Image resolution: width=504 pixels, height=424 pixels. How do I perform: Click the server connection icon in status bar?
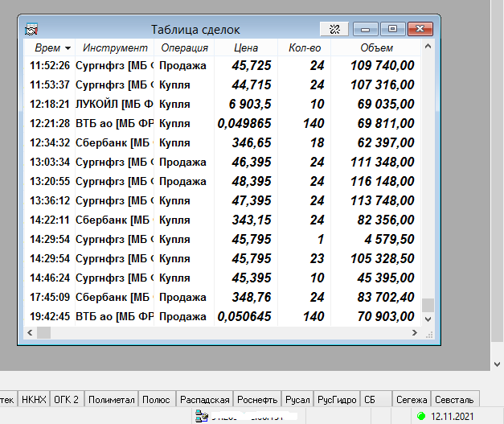(202, 416)
